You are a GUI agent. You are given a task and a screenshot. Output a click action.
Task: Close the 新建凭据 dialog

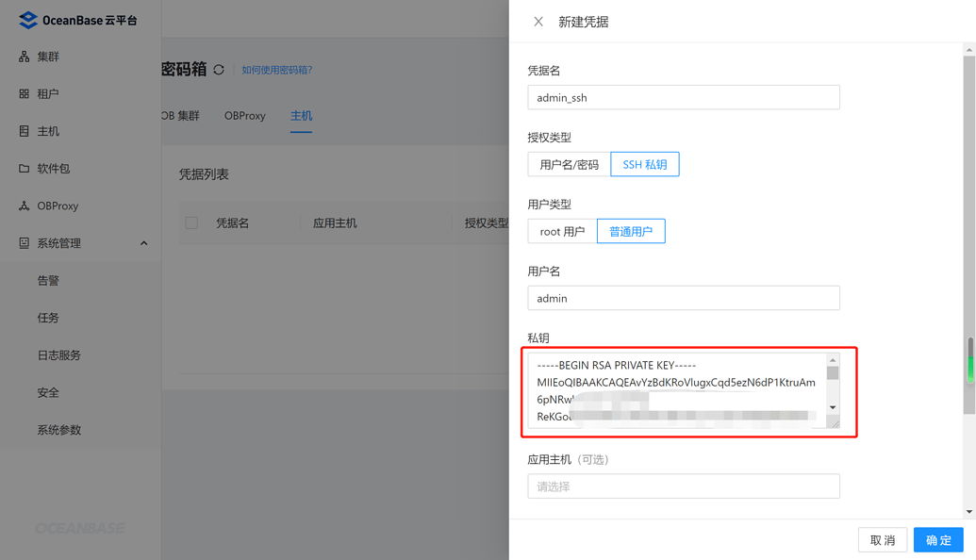(538, 21)
